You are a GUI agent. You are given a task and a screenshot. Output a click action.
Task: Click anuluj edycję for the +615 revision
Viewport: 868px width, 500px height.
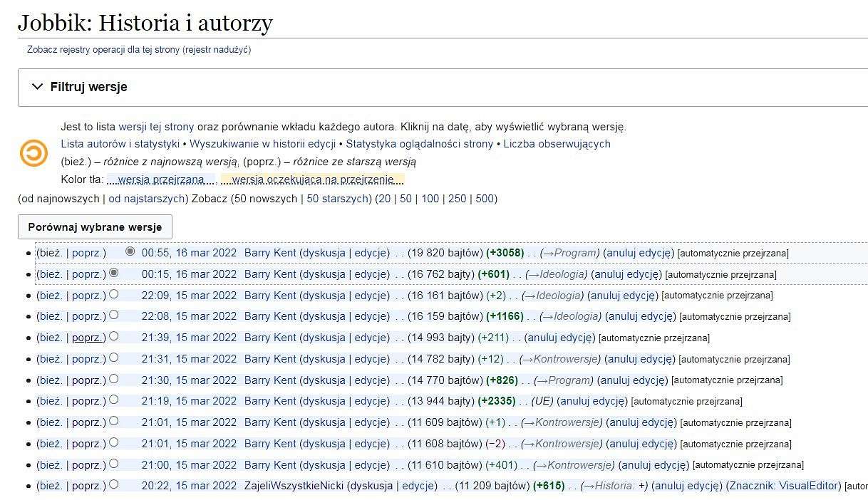pos(687,486)
